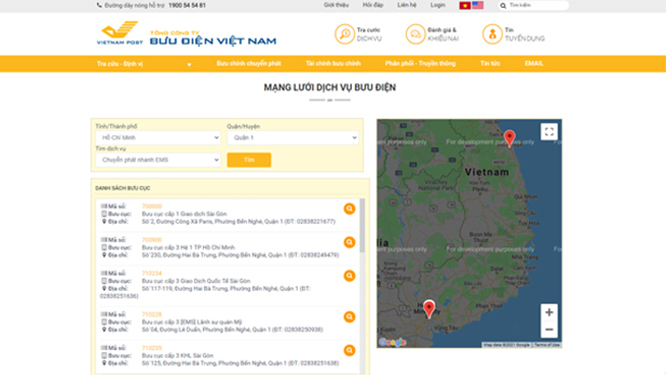
Task: Open the Tin tuyển dụng icon
Action: 492,34
